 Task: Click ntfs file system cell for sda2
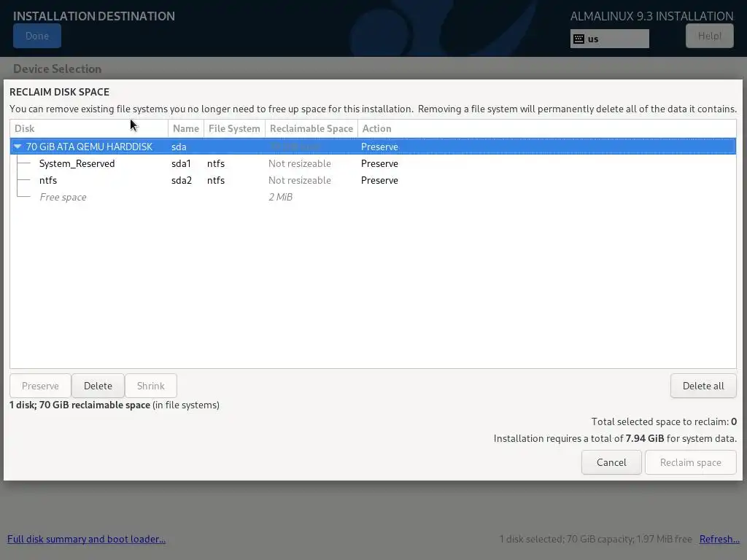216,181
